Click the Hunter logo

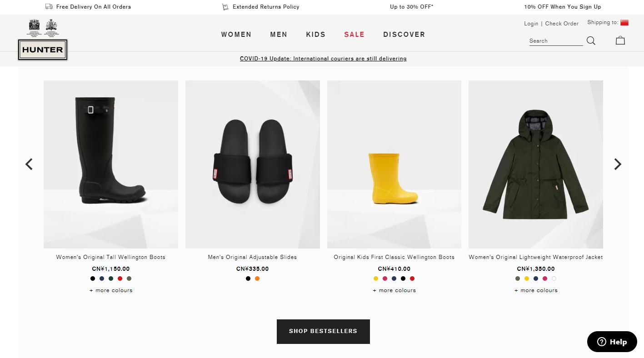point(43,50)
